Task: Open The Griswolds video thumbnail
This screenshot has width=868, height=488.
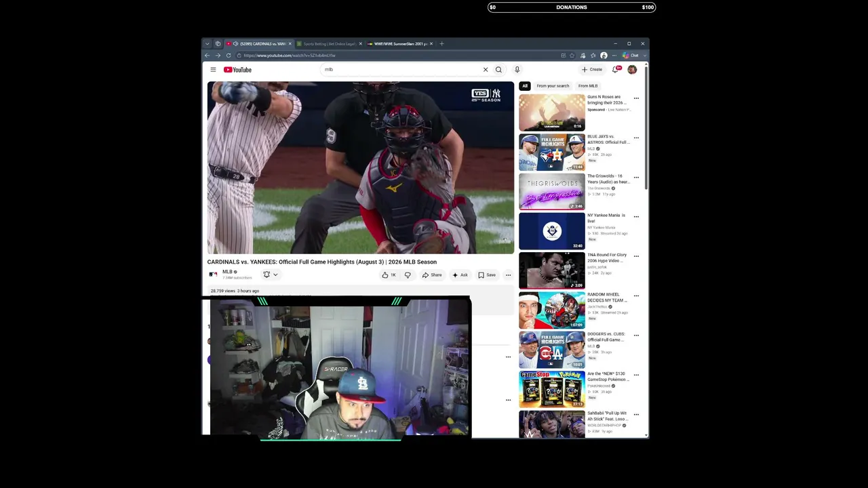Action: point(552,191)
